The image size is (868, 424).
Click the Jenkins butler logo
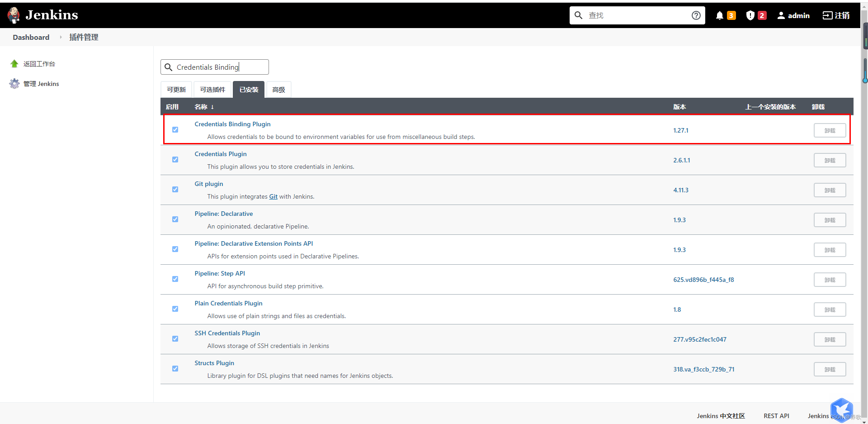(14, 15)
